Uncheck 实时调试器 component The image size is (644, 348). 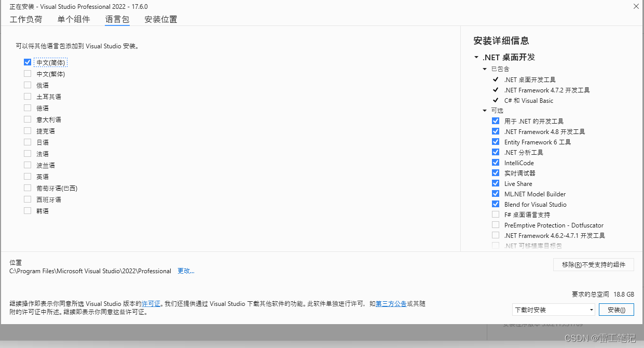click(496, 173)
